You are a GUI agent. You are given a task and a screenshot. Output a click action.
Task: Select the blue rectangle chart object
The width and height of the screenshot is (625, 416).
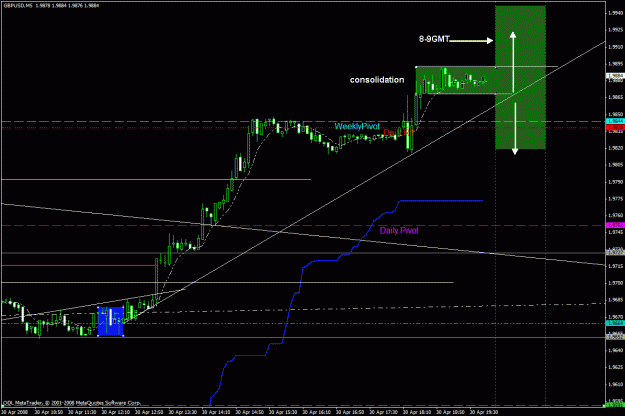pyautogui.click(x=110, y=321)
